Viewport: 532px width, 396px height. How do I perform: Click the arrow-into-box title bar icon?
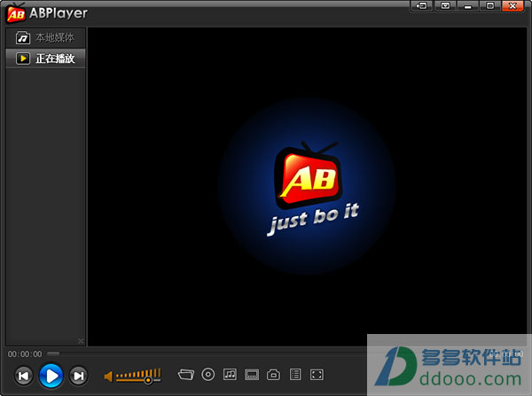click(x=422, y=6)
